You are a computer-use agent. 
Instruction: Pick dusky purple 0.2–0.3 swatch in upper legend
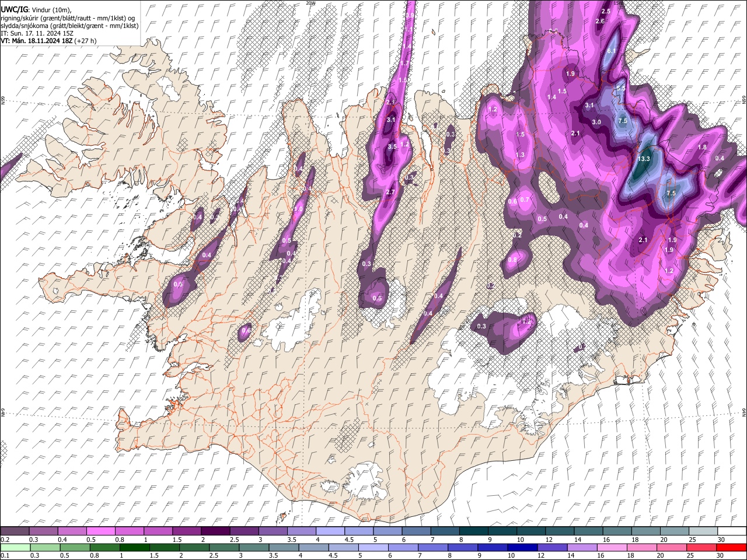click(15, 531)
